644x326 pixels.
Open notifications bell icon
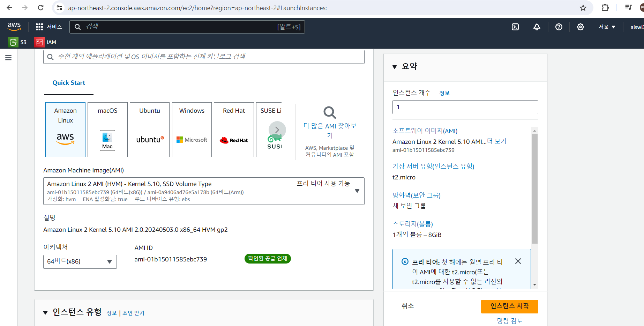point(537,27)
